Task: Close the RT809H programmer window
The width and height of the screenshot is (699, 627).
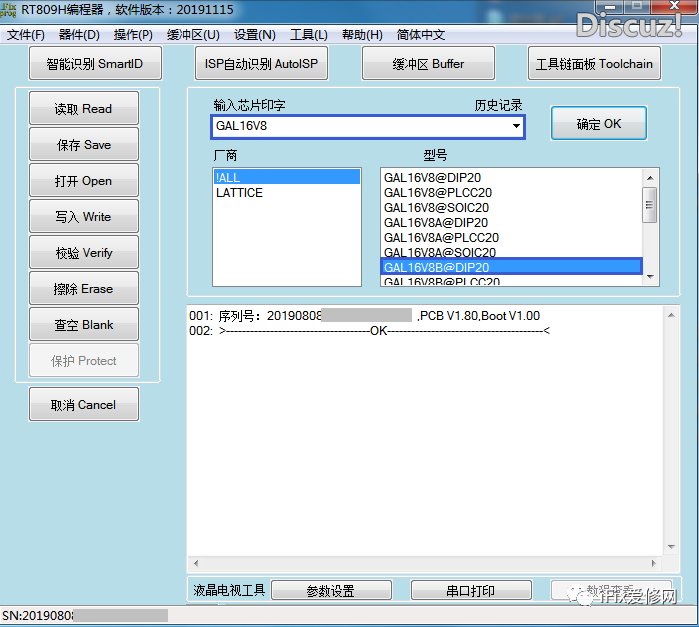Action: tap(674, 6)
